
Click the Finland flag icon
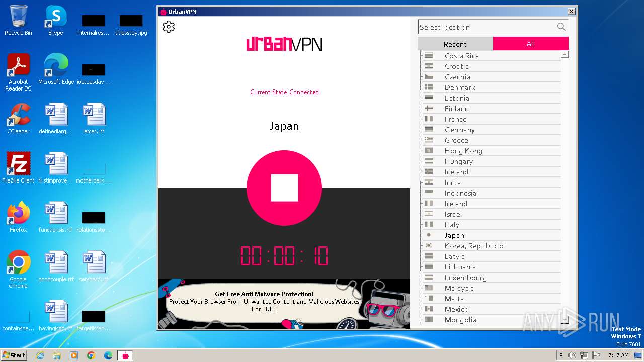click(x=429, y=109)
